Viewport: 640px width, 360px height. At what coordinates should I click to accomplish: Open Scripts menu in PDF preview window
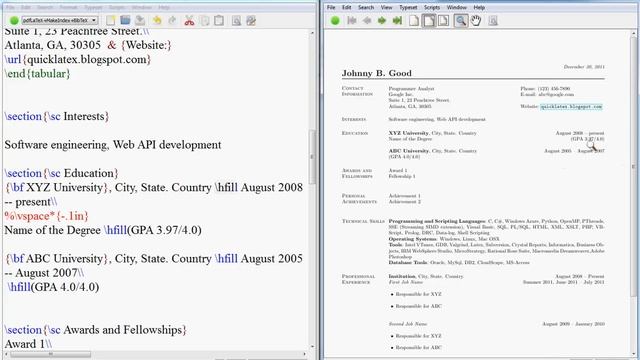tap(432, 7)
